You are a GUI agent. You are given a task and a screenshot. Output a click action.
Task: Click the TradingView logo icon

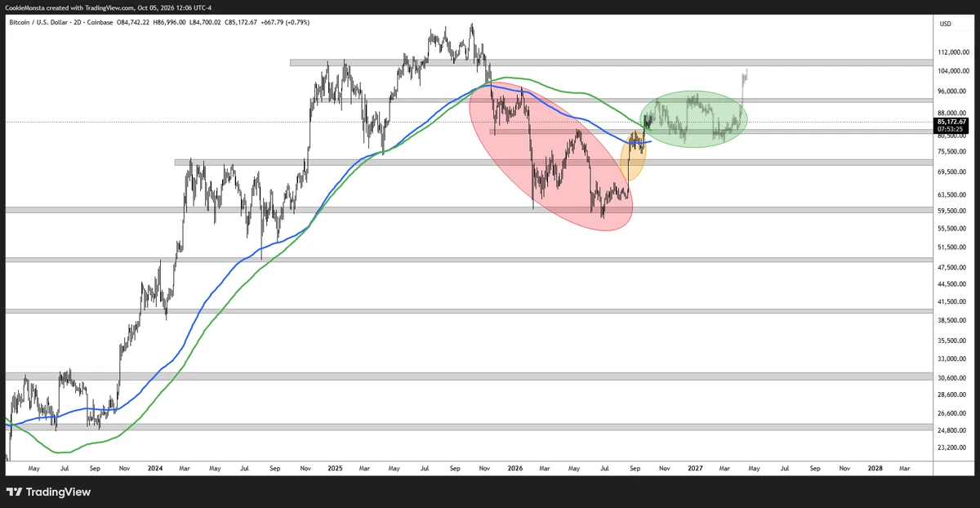click(x=14, y=492)
